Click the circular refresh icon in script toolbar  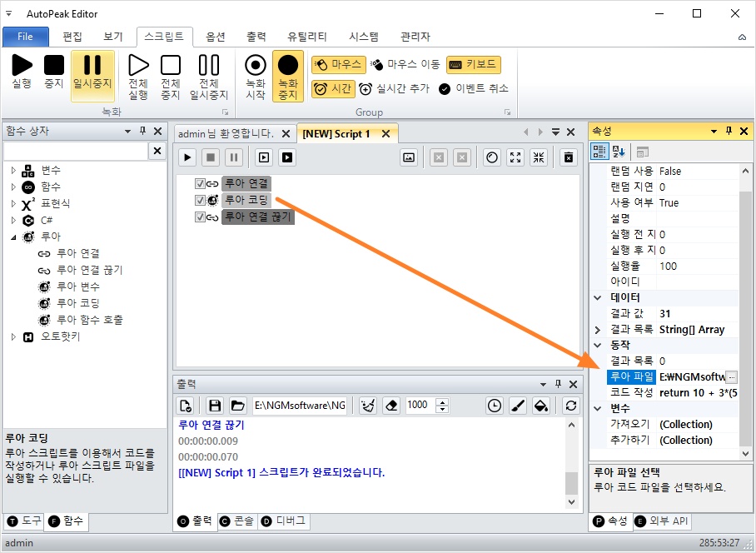coord(492,157)
